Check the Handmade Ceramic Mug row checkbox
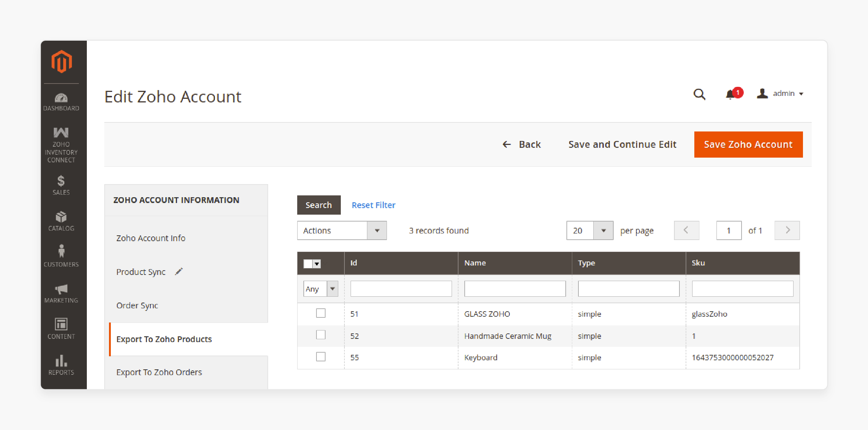868x430 pixels. tap(321, 335)
